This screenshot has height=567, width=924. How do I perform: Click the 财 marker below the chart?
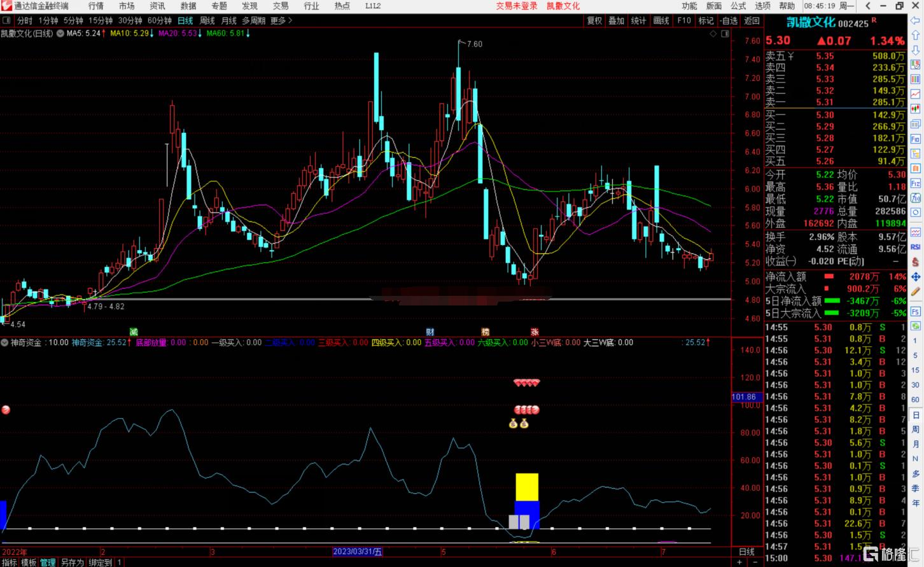pos(430,332)
